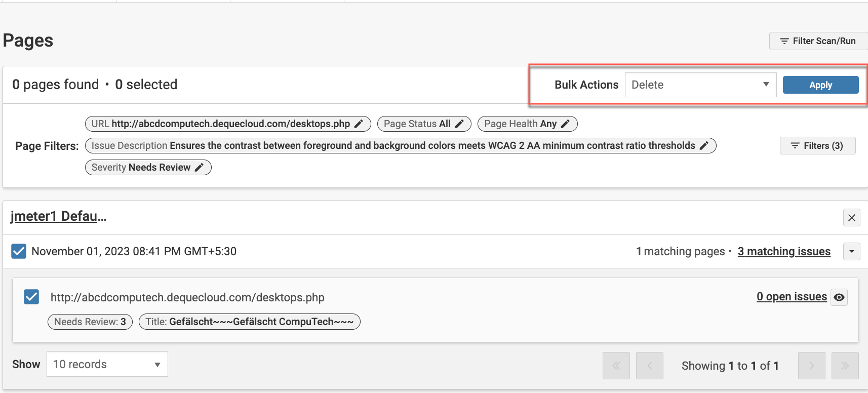
Task: Go to the next results page
Action: [811, 366]
